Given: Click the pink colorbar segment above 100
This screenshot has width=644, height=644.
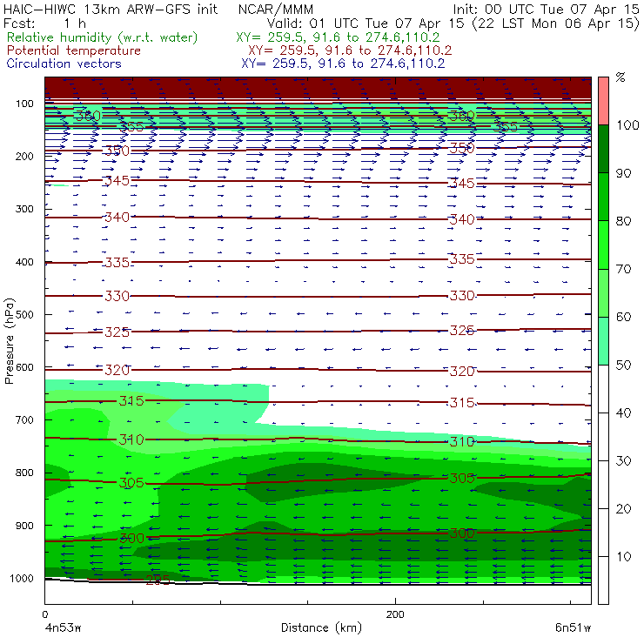Looking at the screenshot, I should [603, 101].
